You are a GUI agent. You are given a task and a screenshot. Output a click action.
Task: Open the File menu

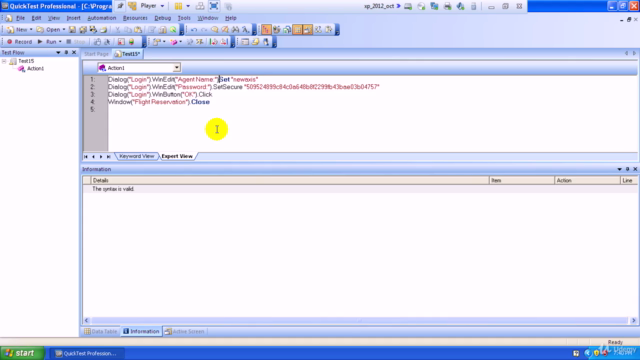(20, 18)
